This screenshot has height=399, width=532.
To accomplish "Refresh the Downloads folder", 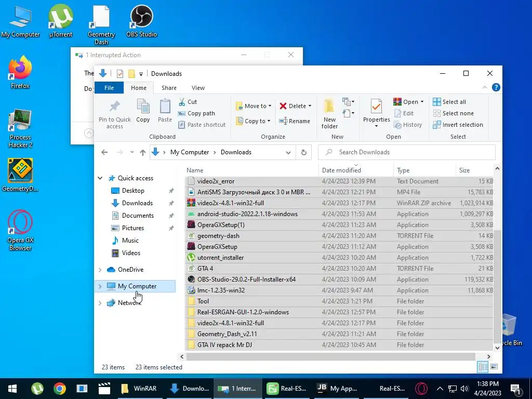I will [304, 152].
